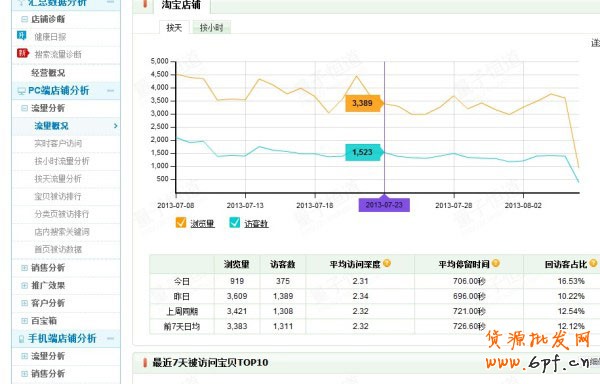This screenshot has height=384, width=600.
Task: Open 实时客户访问 in the sidebar
Action: [x=58, y=143]
